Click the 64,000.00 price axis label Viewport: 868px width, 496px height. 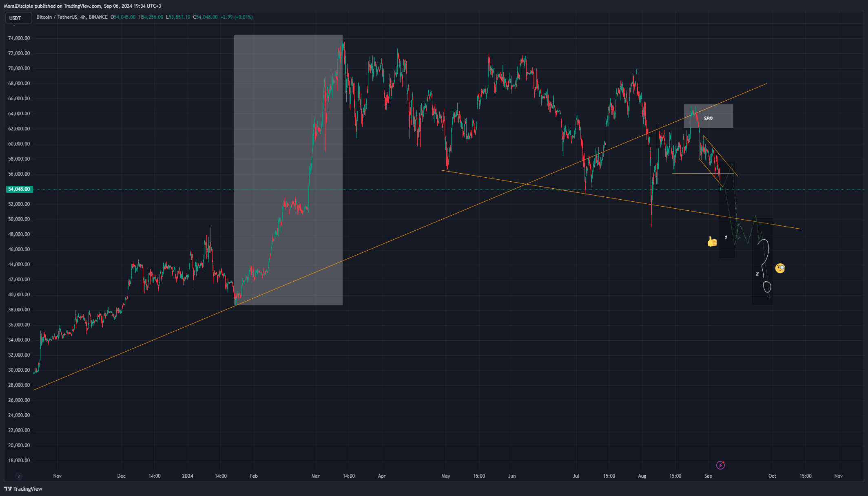point(19,114)
